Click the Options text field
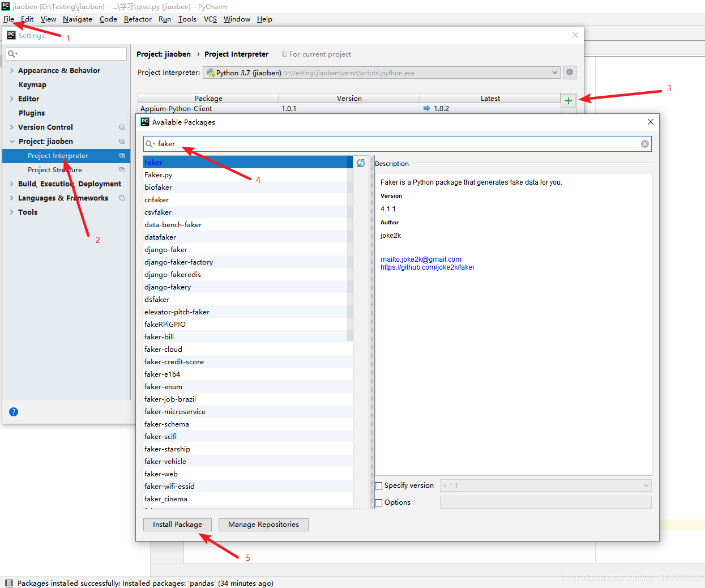The width and height of the screenshot is (705, 588). (546, 502)
